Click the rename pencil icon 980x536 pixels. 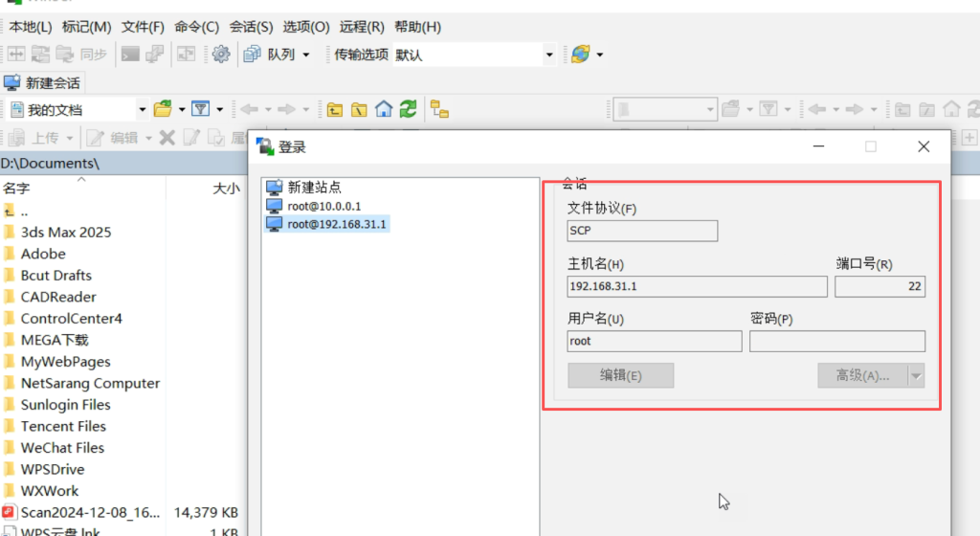191,138
